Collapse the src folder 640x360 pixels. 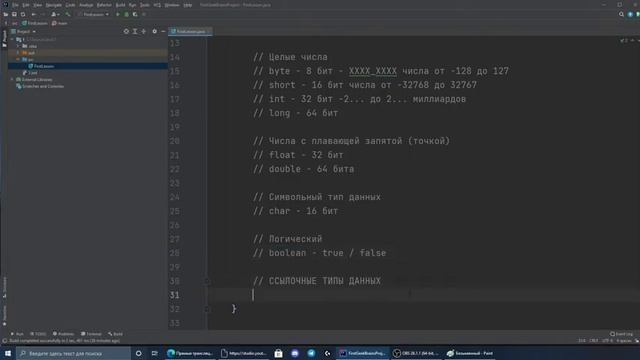pos(18,60)
